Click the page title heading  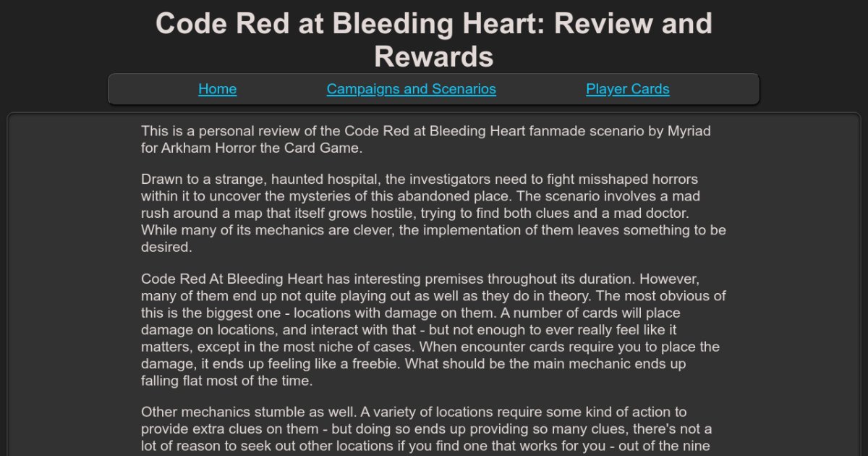click(x=434, y=39)
